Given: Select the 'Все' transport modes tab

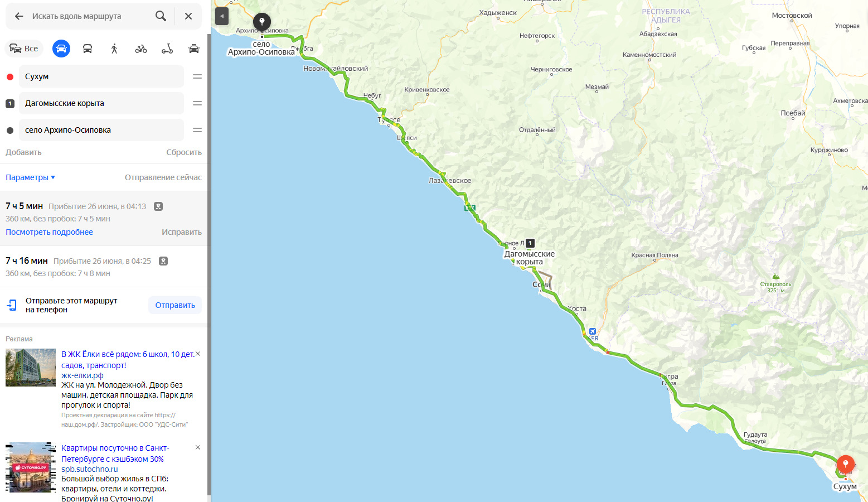Looking at the screenshot, I should click(24, 49).
